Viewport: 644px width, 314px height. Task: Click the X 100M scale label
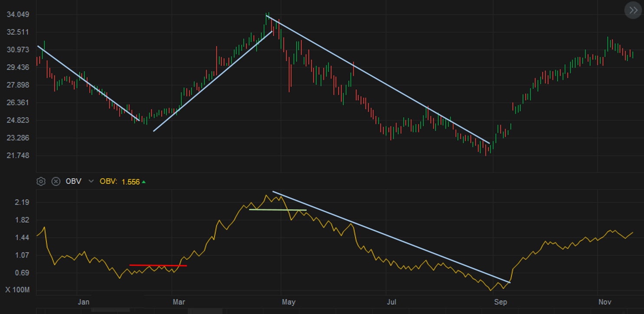tap(17, 290)
